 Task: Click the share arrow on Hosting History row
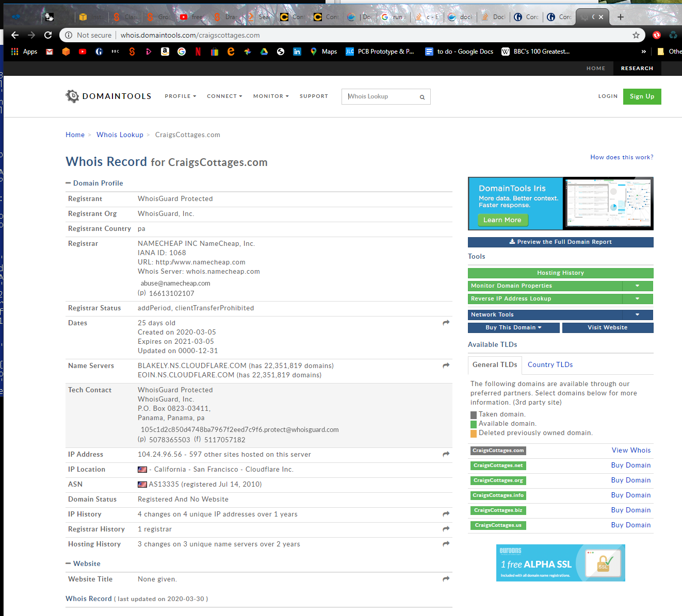click(x=446, y=544)
